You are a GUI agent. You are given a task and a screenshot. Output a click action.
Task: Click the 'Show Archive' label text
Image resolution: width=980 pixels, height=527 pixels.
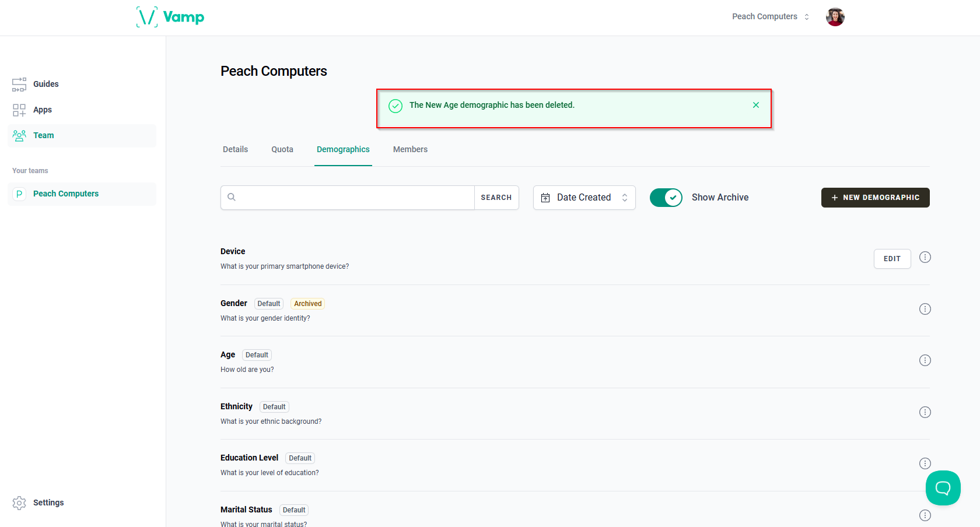tap(720, 198)
